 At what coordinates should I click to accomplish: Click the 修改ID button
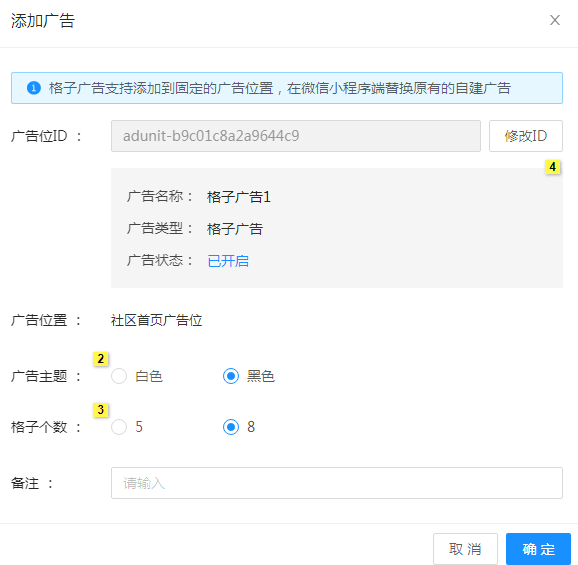point(526,136)
